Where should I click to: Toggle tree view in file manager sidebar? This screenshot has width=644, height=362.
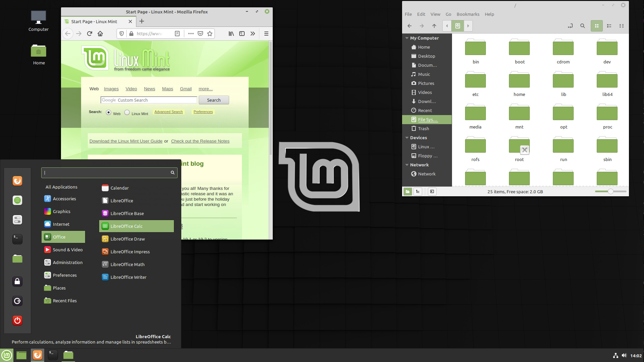pos(418,192)
